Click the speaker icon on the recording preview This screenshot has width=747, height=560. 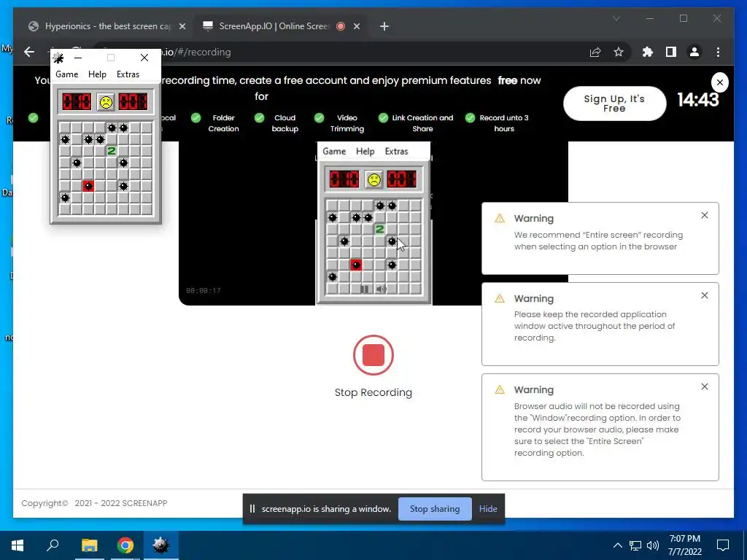381,289
